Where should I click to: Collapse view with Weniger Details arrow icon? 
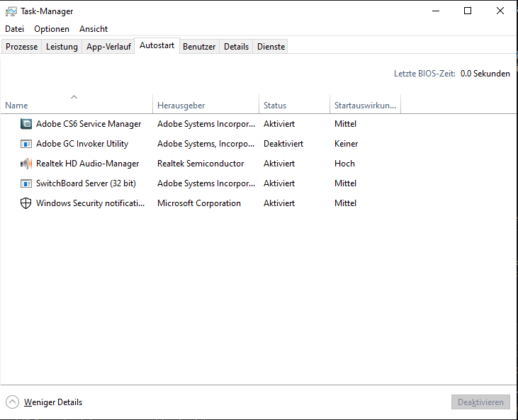[x=12, y=402]
